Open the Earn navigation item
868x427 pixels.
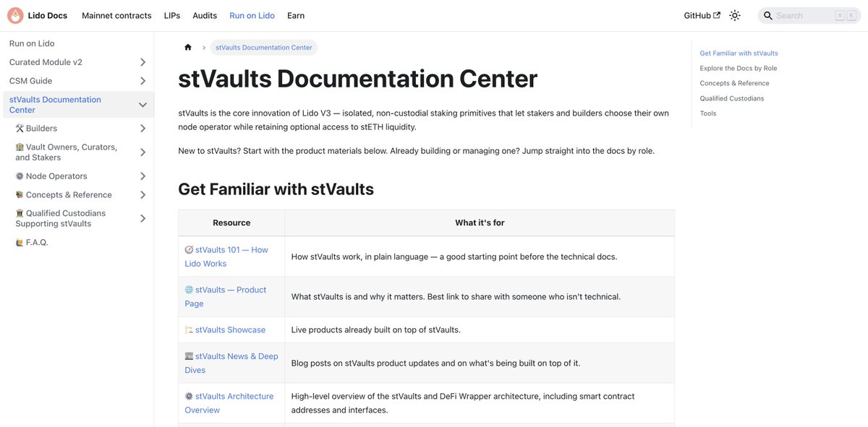[x=296, y=15]
